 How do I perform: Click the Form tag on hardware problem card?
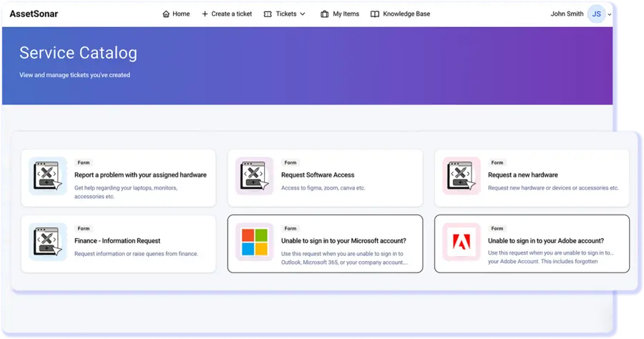point(84,162)
